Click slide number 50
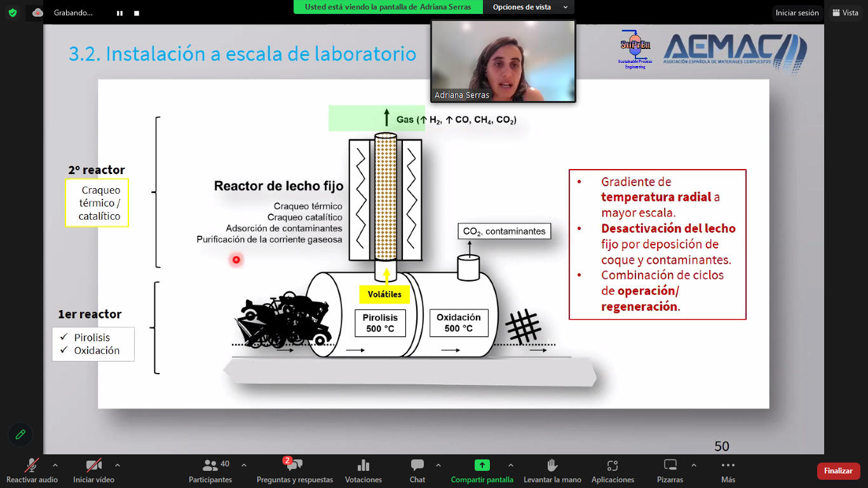This screenshot has width=868, height=488. (x=722, y=446)
